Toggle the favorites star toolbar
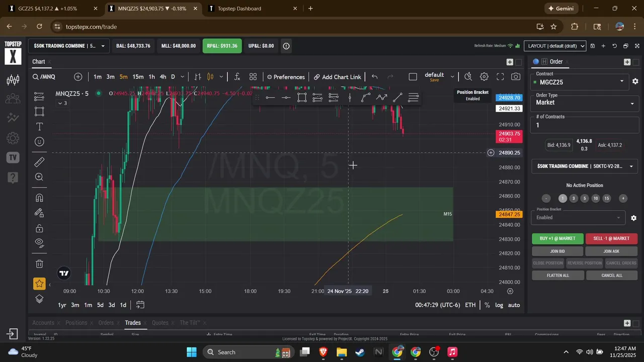The height and width of the screenshot is (362, 644). pos(39,284)
